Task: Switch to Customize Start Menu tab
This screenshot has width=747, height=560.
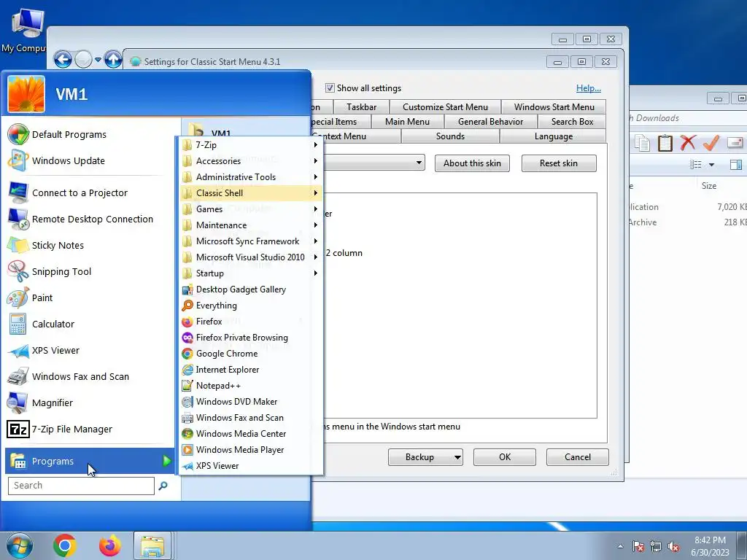Action: coord(445,107)
